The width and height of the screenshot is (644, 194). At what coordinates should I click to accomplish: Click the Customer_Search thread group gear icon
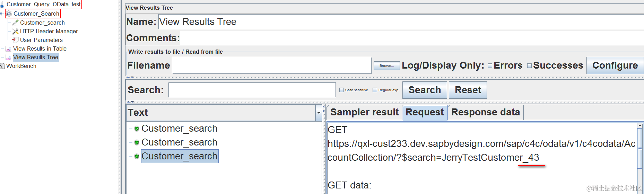coord(9,14)
